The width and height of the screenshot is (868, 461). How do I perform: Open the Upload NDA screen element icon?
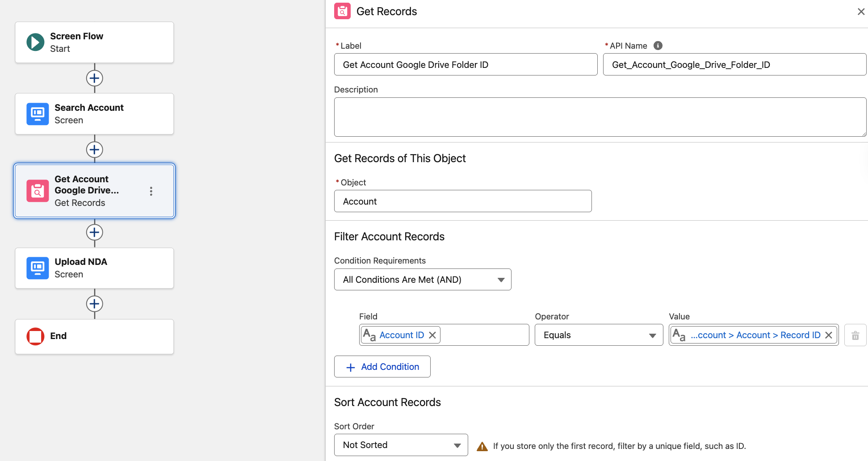pyautogui.click(x=38, y=268)
